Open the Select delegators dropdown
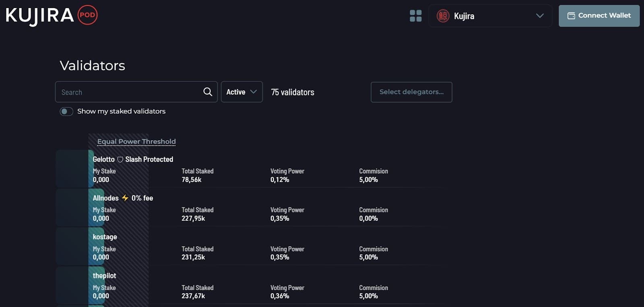 coord(411,92)
